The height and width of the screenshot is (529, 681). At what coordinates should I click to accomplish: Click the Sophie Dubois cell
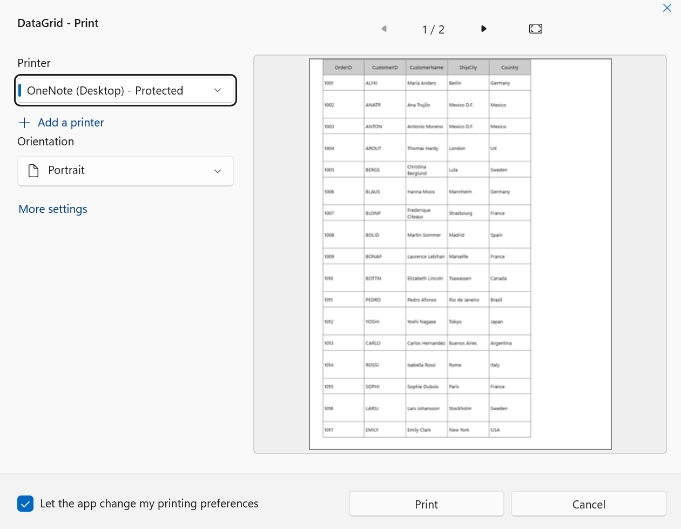[x=426, y=387]
